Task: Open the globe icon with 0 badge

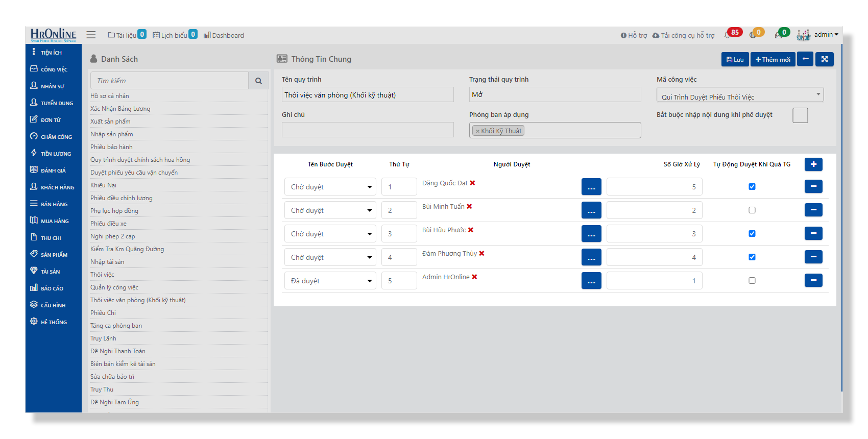Action: [x=753, y=35]
